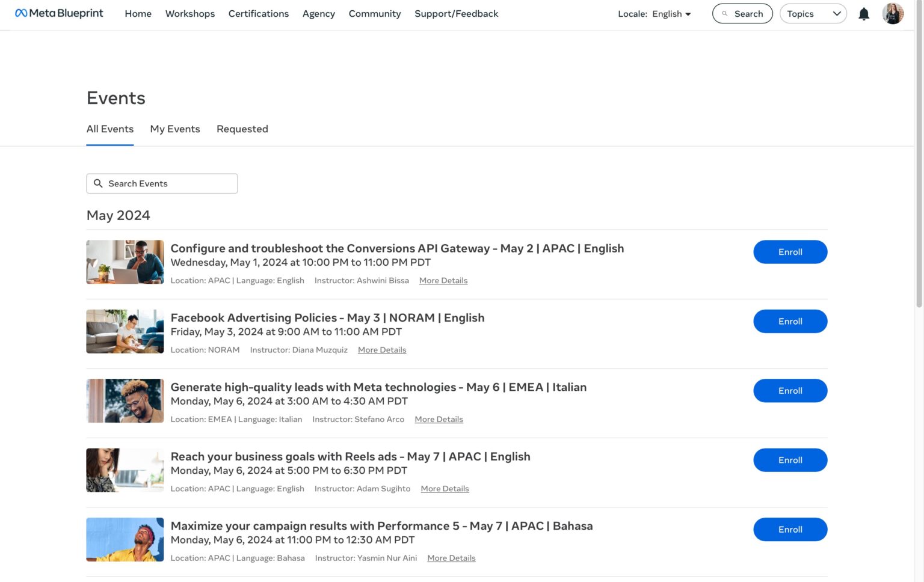Select the All Events tab

(x=110, y=129)
